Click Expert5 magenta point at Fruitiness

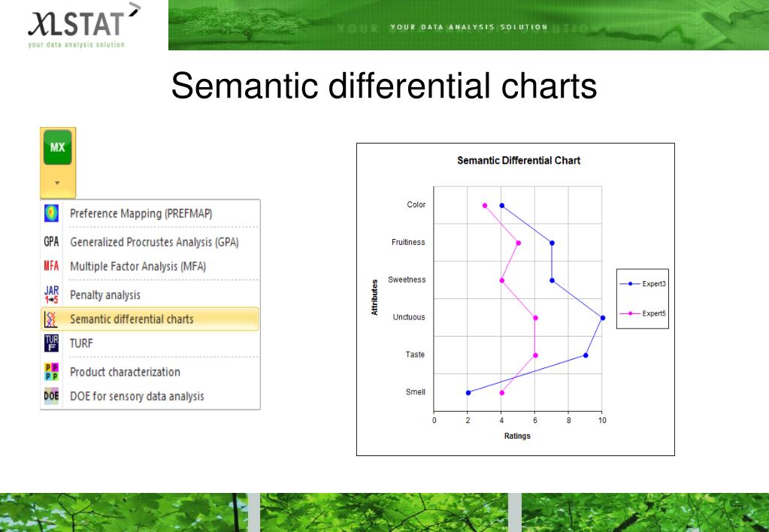coord(519,243)
